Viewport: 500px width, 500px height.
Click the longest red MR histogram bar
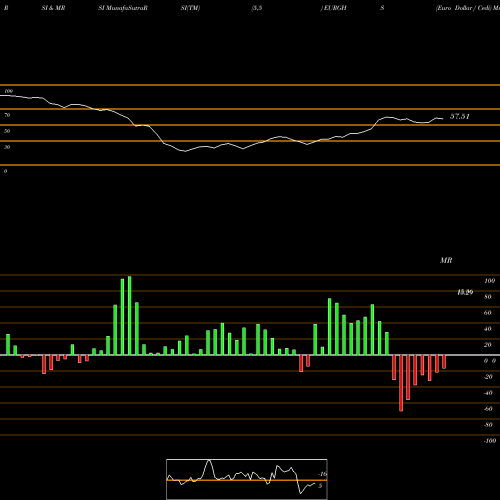pos(401,383)
